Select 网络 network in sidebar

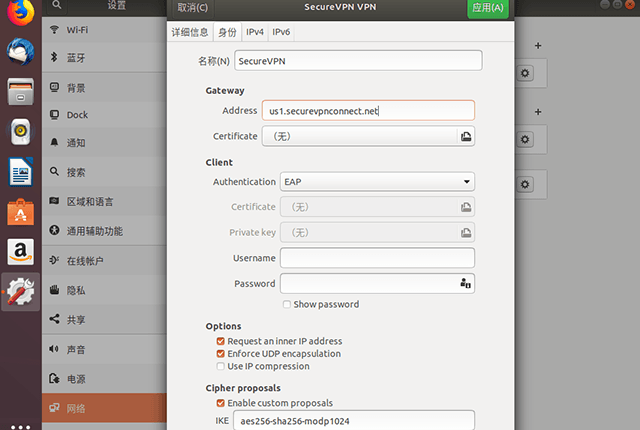pyautogui.click(x=104, y=408)
